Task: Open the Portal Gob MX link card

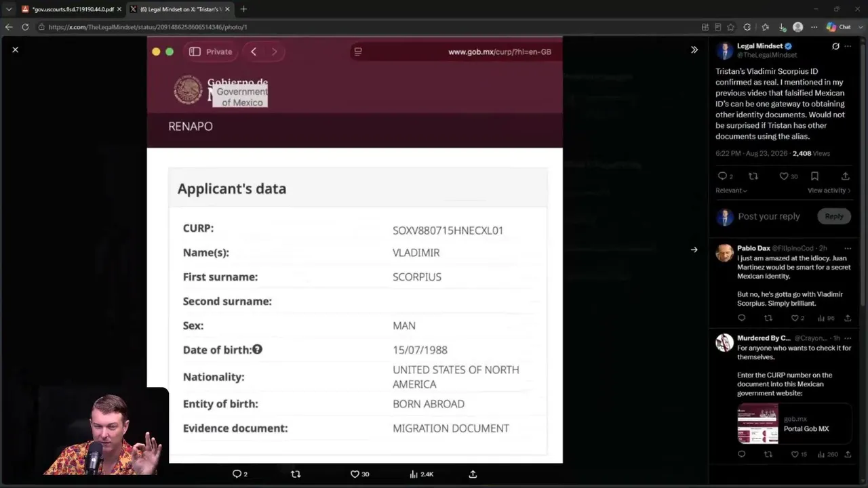Action: coord(794,424)
